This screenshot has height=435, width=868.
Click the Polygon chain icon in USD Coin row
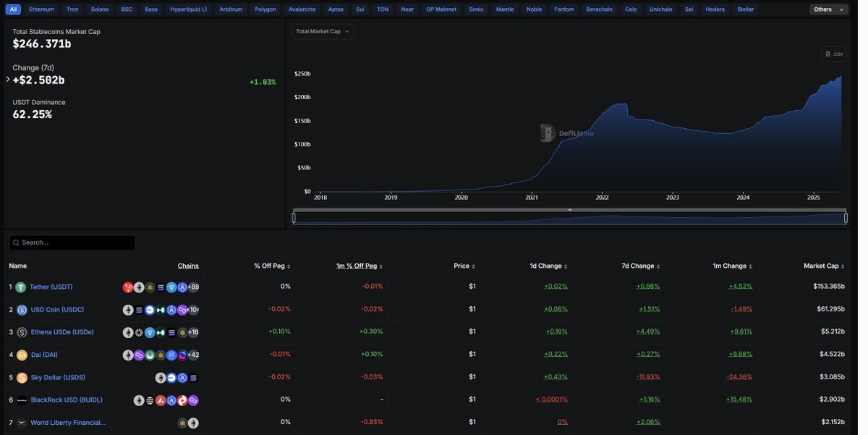tap(182, 310)
